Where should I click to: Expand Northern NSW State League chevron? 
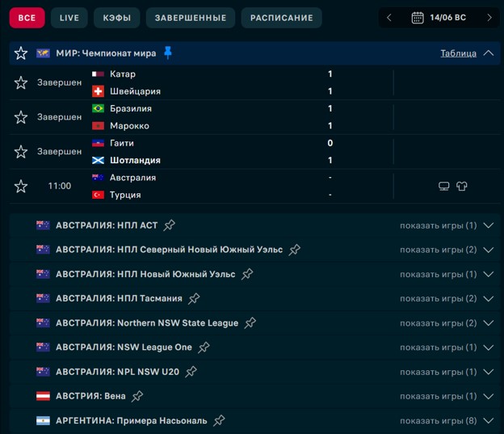488,323
